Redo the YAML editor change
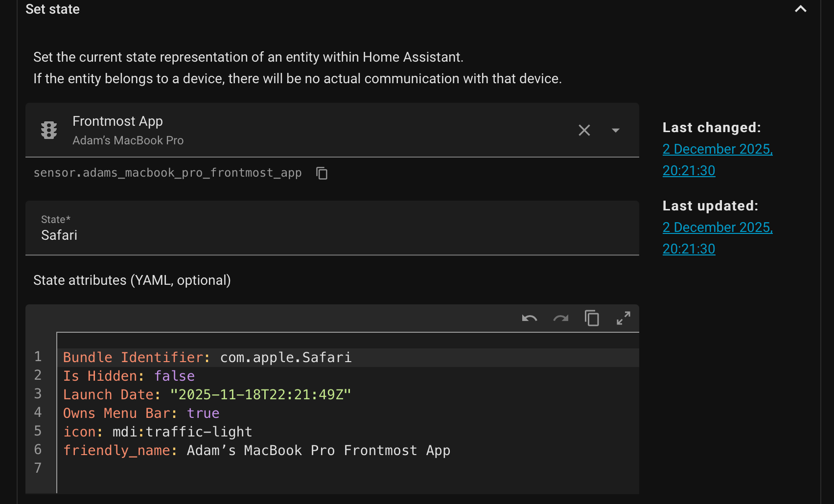 (560, 319)
